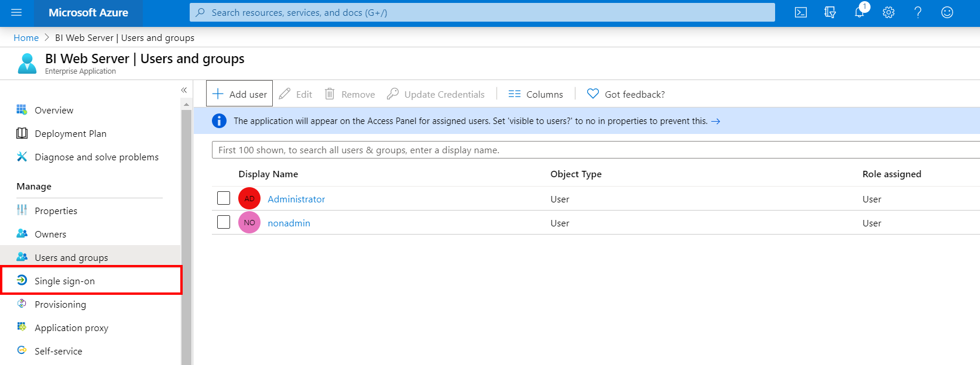Collapse the sidebar with the double chevron

(184, 90)
